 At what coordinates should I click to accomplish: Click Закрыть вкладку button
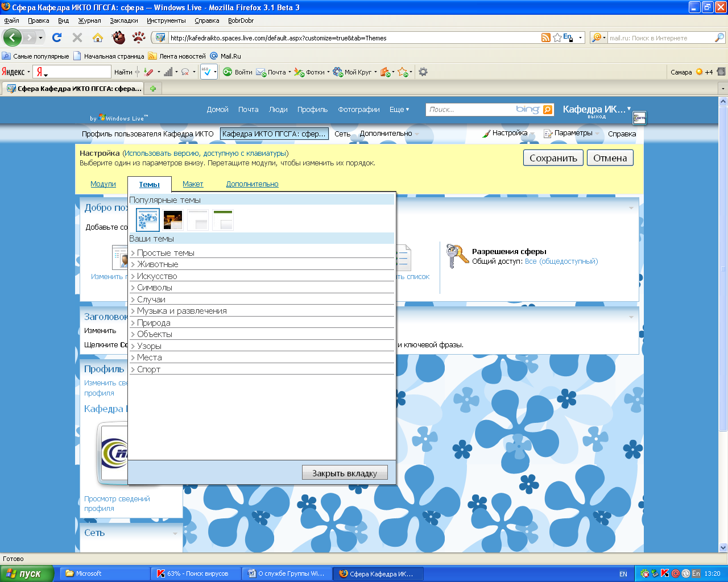345,473
